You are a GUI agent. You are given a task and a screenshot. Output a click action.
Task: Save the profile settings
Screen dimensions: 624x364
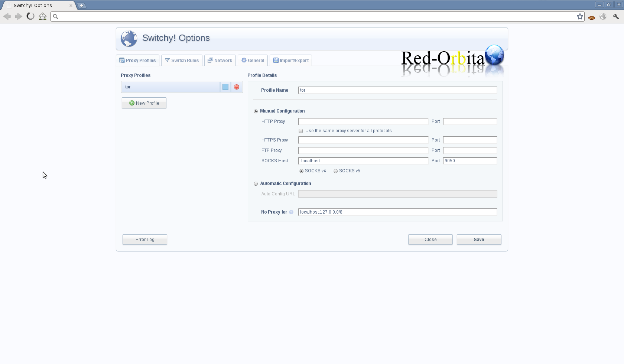(479, 240)
